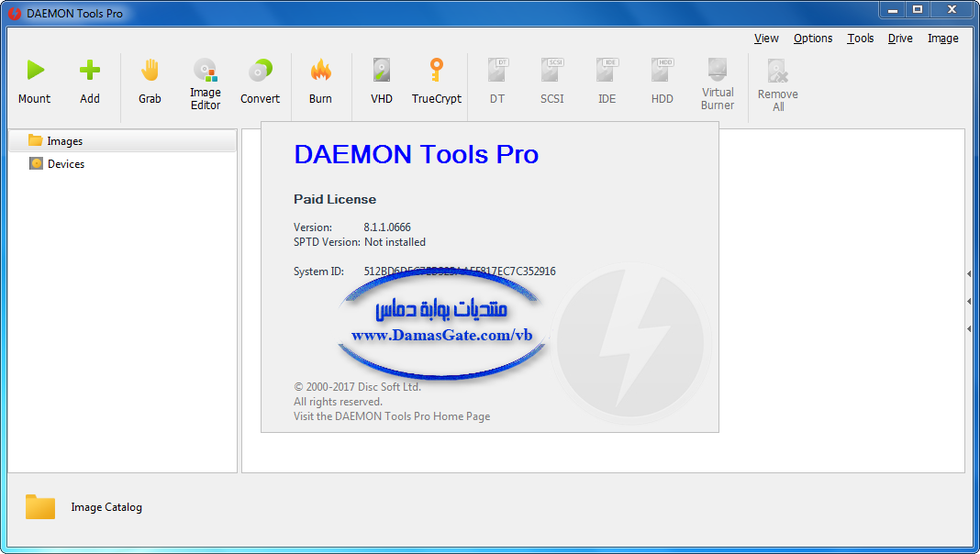Screen dimensions: 980x554
Task: Close the DAEMON Tools Pro window
Action: click(952, 10)
